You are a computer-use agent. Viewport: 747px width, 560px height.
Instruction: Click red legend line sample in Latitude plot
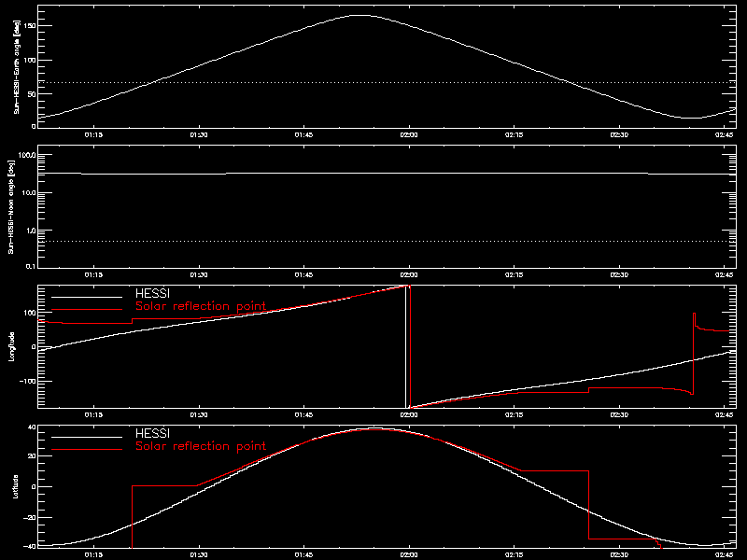[87, 450]
